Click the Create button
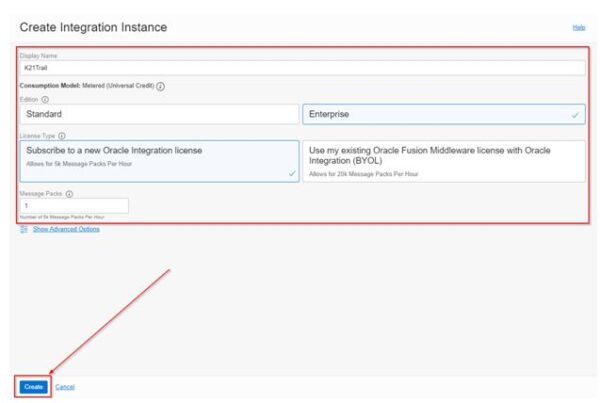This screenshot has width=600, height=403. pos(33,387)
